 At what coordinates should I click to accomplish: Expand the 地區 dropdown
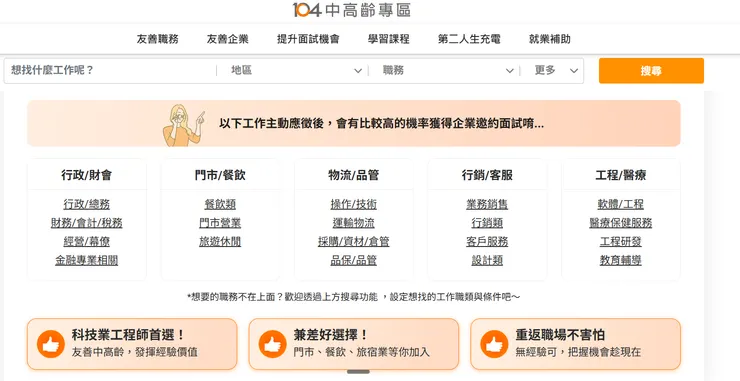click(296, 70)
